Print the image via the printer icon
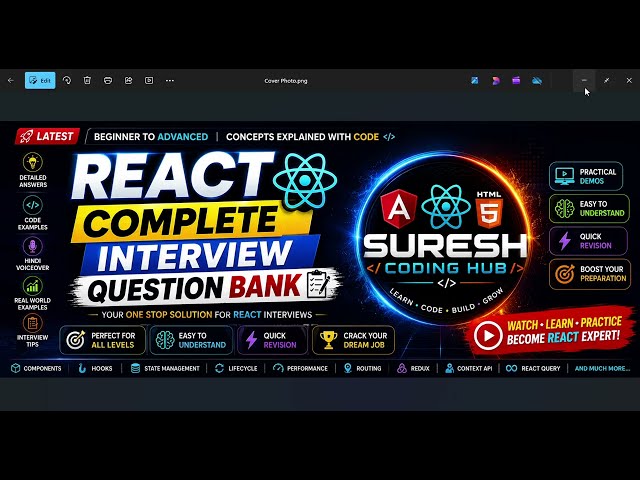The image size is (640, 480). (108, 80)
